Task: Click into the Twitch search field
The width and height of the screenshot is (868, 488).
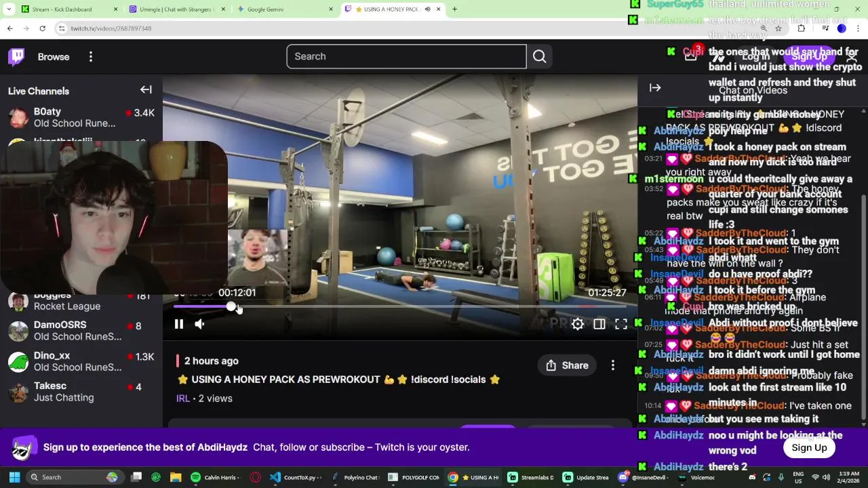Action: pyautogui.click(x=406, y=56)
